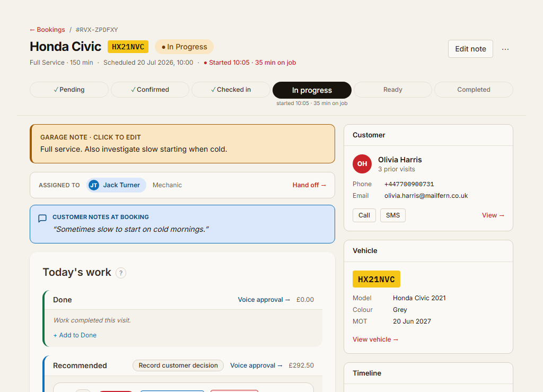Screen dimensions: 543x392
Task: Click the OH customer avatar
Action: [362, 164]
